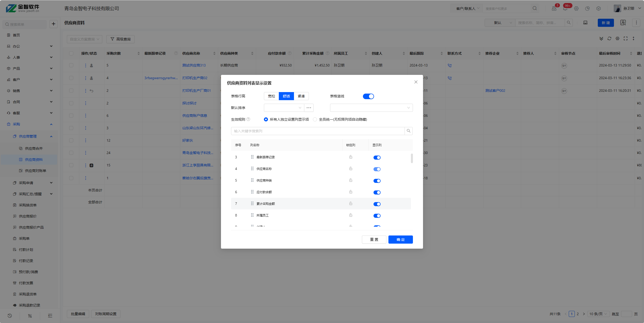Viewport: 644px width, 323px height.
Task: Click lock icon for 最新跟单记录 row
Action: (x=351, y=157)
